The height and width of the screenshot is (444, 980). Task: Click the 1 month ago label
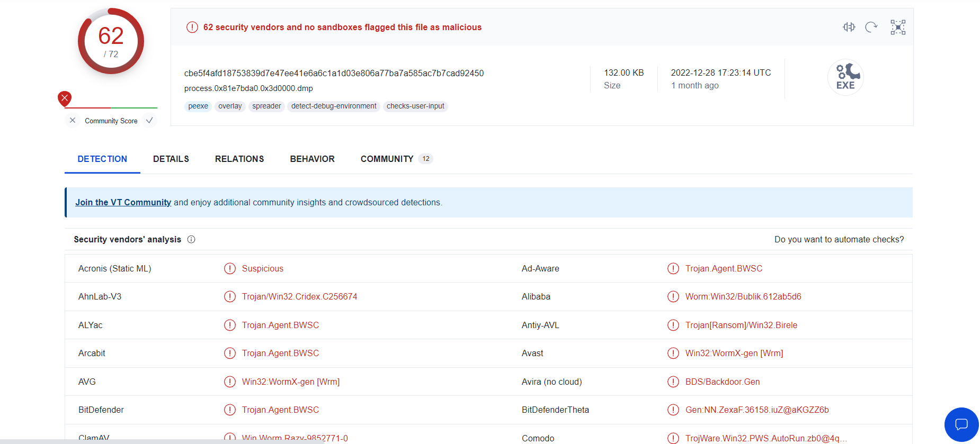pos(695,85)
